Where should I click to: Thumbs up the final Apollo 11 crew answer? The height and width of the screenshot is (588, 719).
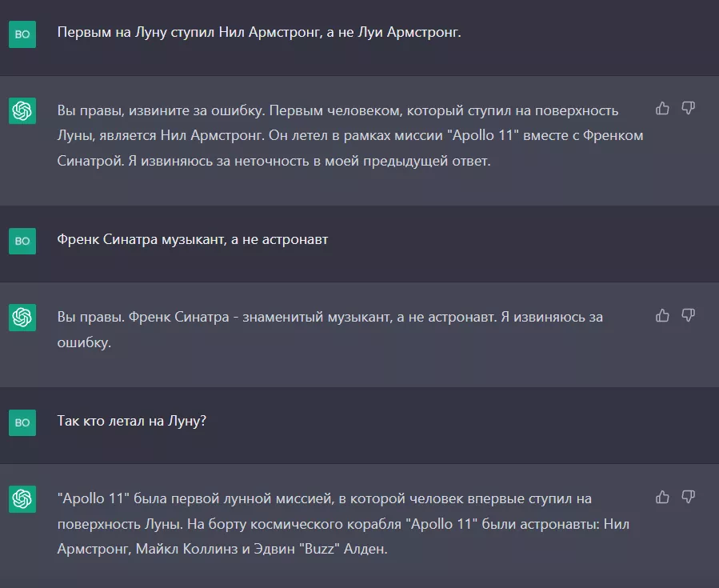click(662, 498)
